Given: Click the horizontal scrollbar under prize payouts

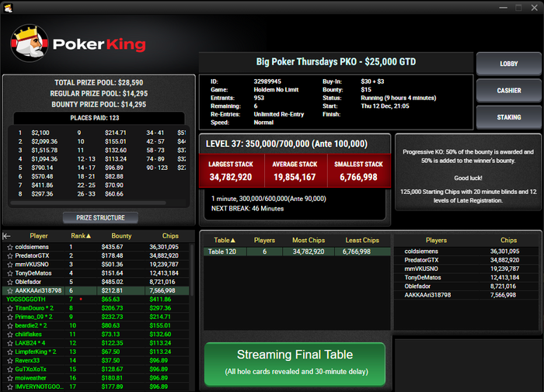Looking at the screenshot, I should (88, 203).
